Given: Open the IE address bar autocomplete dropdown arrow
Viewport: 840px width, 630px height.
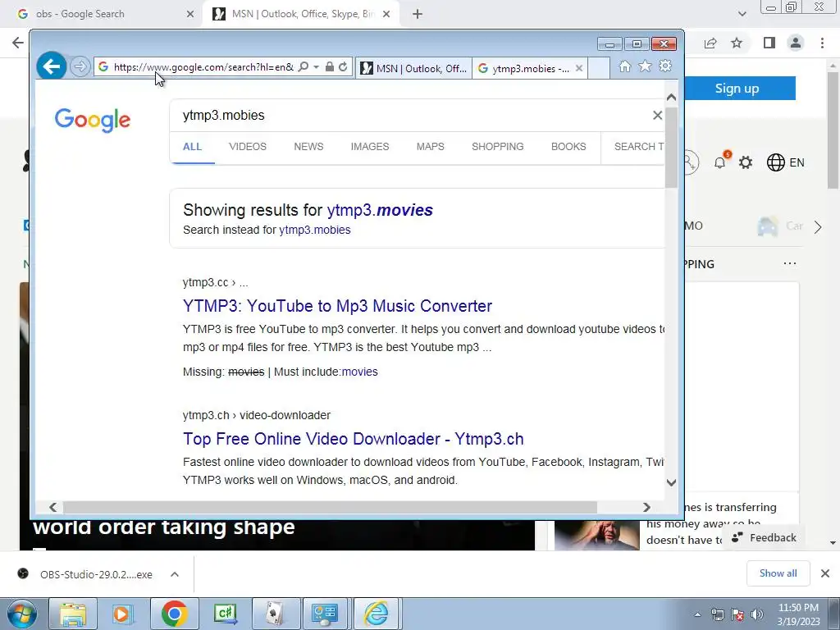Looking at the screenshot, I should (316, 67).
